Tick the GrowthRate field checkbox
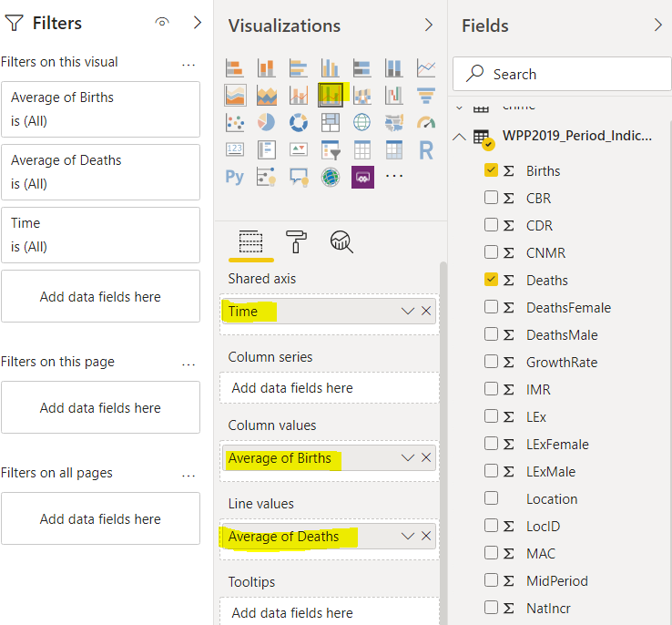 coord(492,362)
